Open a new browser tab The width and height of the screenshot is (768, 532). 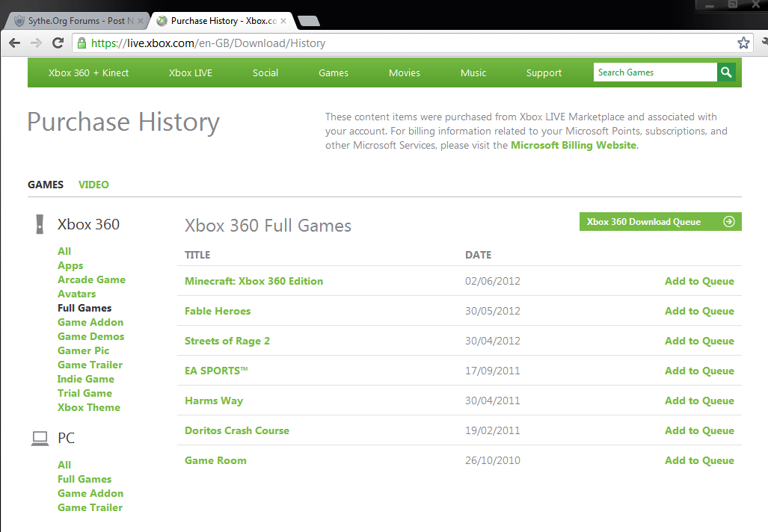coord(309,21)
